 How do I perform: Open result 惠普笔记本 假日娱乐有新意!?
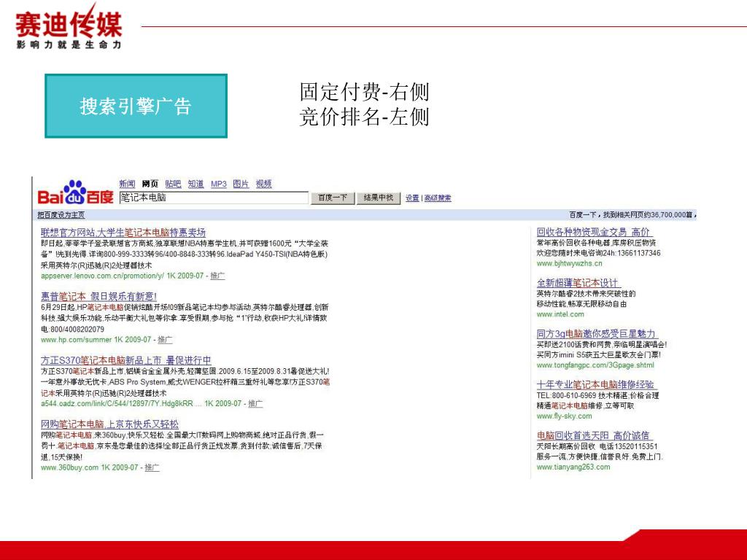[98, 297]
